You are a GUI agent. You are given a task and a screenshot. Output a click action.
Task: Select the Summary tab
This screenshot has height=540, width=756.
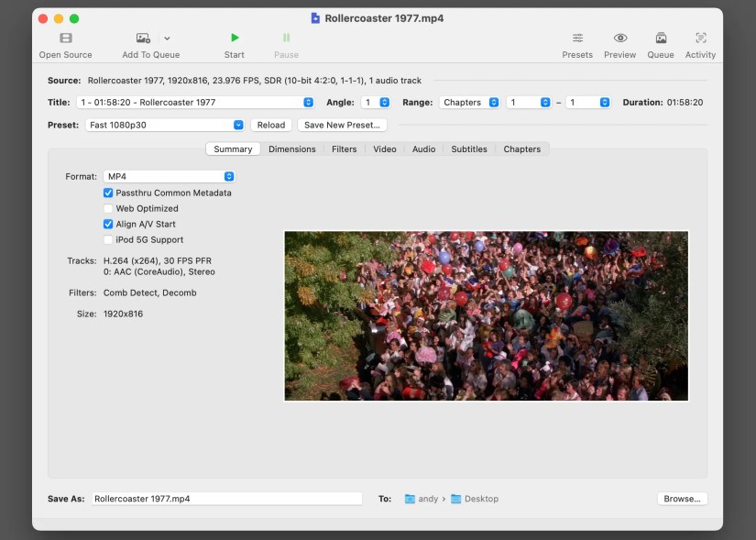(233, 149)
